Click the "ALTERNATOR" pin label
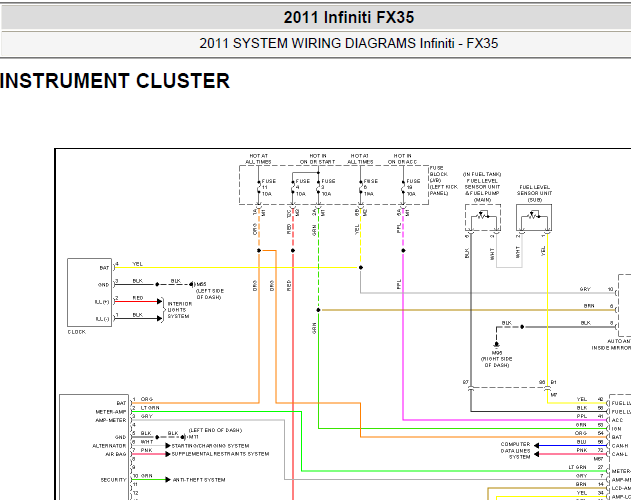 pos(109,446)
